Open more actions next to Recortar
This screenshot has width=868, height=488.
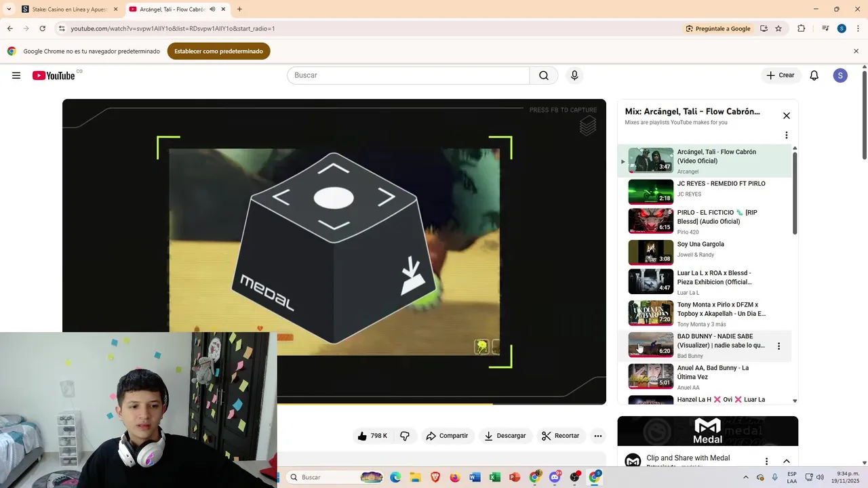[x=598, y=436]
